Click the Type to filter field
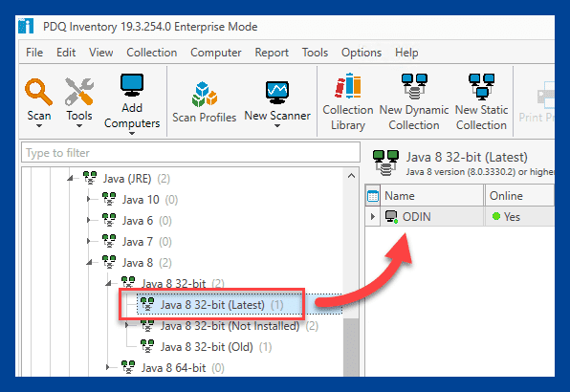Screen dimensions: 570x392 (x=190, y=153)
